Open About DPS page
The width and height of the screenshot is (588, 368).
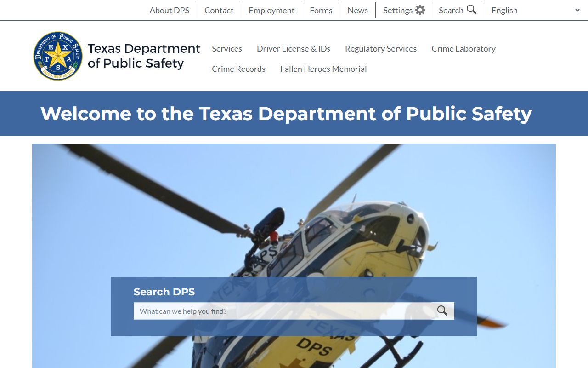click(x=170, y=10)
